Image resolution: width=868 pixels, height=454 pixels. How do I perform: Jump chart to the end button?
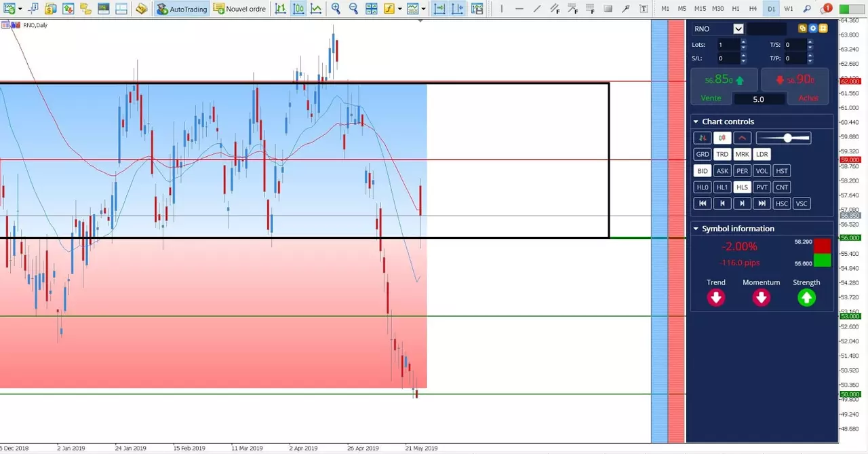click(762, 204)
